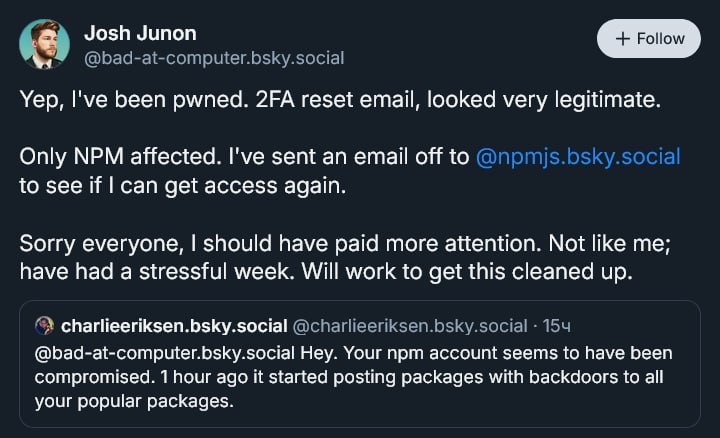Click bold charlieeriksen.bsky.social name in quote
The height and width of the screenshot is (438, 720).
[173, 326]
